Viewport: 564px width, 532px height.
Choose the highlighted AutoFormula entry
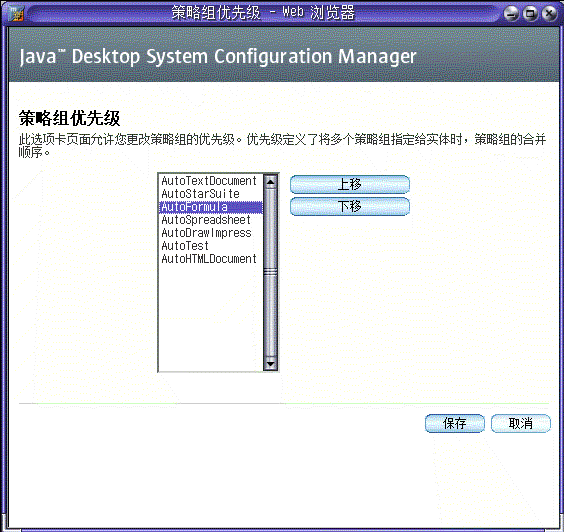click(211, 207)
